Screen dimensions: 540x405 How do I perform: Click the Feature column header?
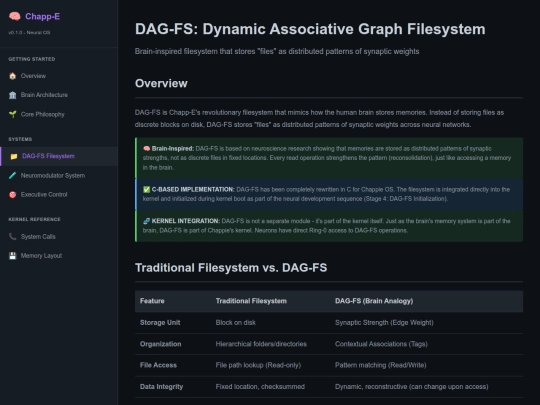pyautogui.click(x=152, y=301)
